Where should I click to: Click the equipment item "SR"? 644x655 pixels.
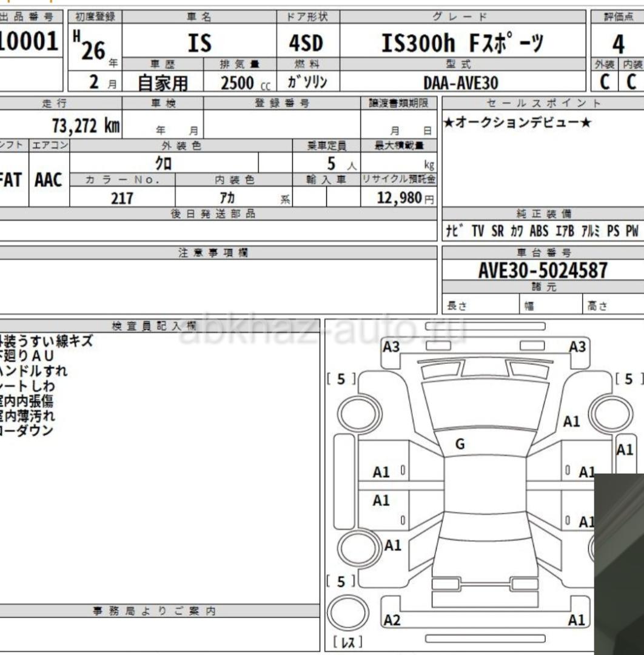click(x=497, y=231)
